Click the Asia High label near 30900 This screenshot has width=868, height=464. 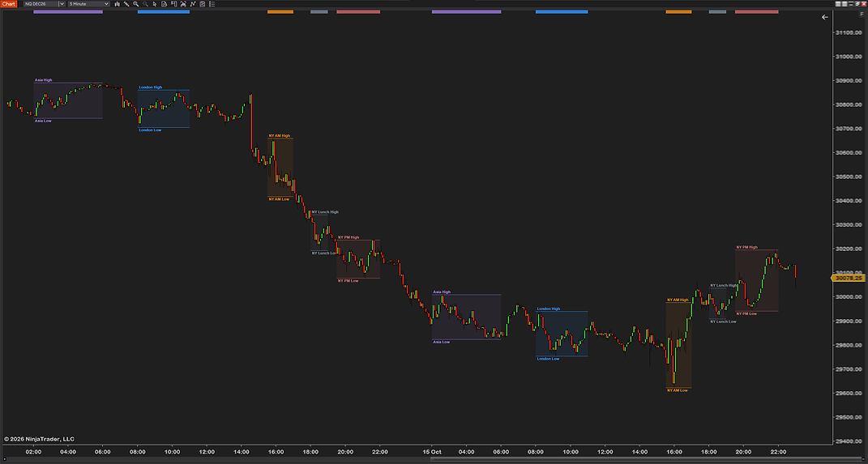tap(43, 80)
